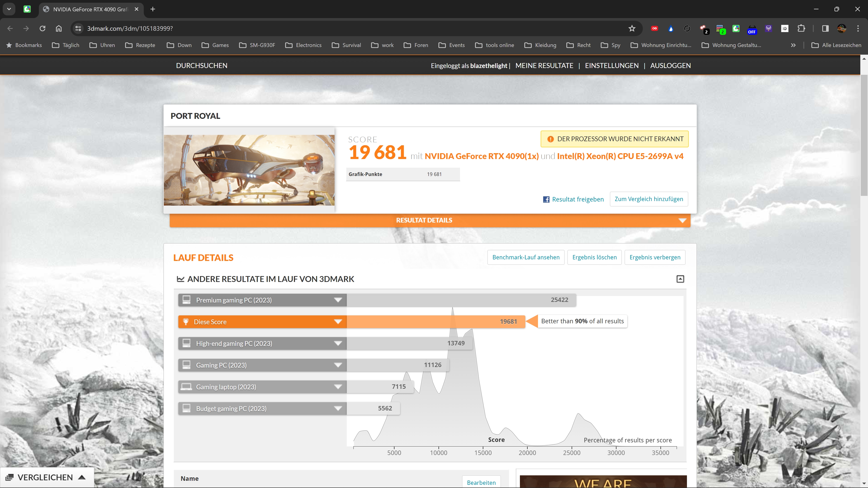This screenshot has width=868, height=488.
Task: Reload the 3DMark results page
Action: [x=42, y=28]
